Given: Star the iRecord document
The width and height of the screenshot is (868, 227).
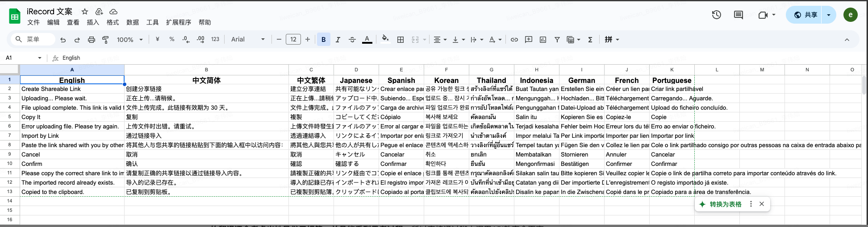Looking at the screenshot, I should click(85, 12).
